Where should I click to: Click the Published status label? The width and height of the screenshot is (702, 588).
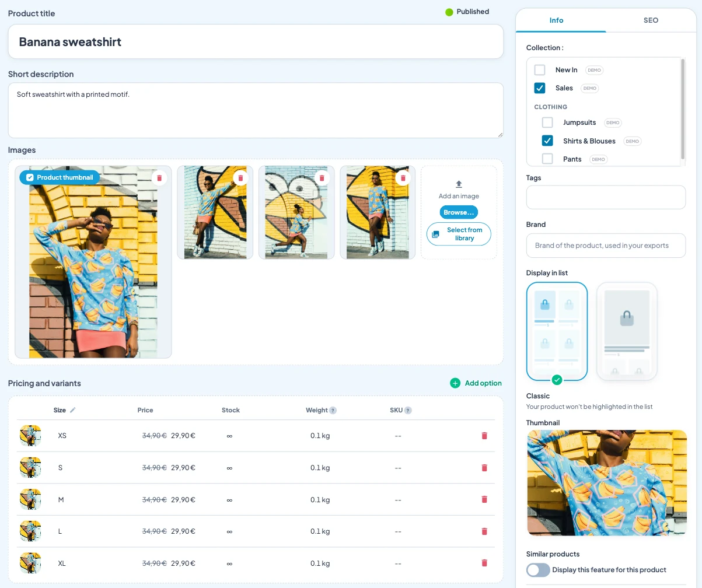(473, 12)
